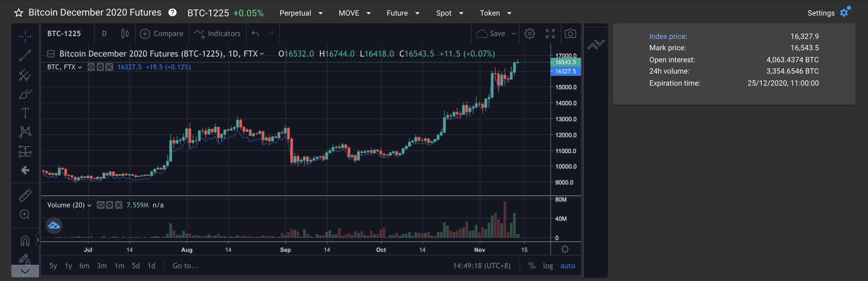868x281 pixels.
Task: Expand more tools chevron at toolbar bottom
Action: click(x=25, y=271)
